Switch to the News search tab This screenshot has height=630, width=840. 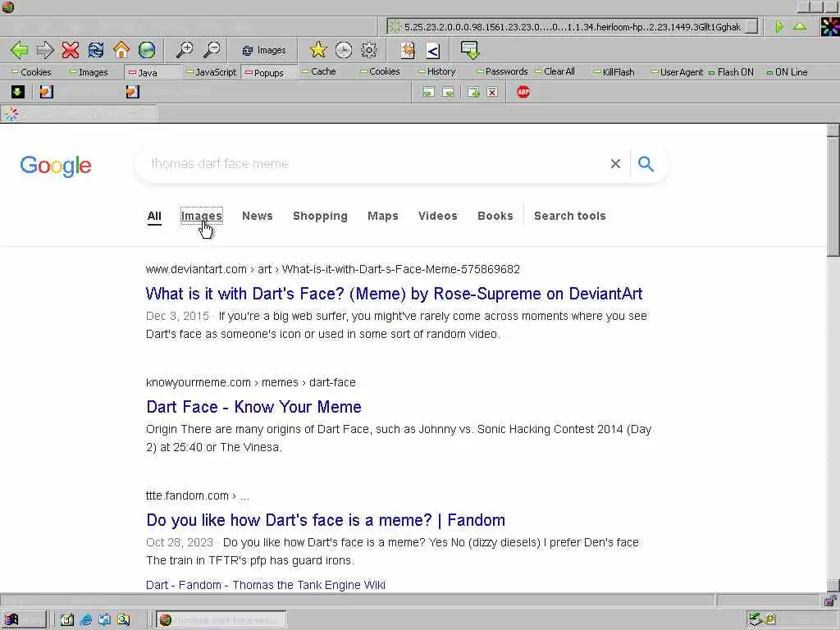257,216
